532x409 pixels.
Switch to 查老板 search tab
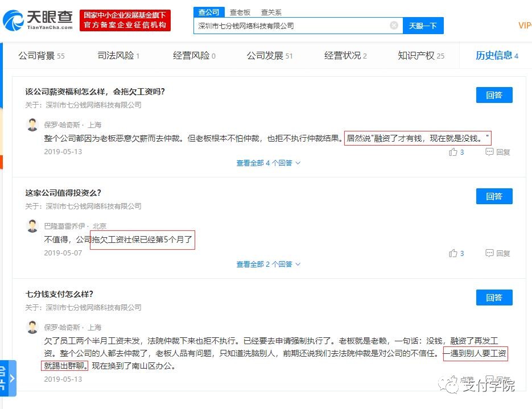(x=240, y=13)
